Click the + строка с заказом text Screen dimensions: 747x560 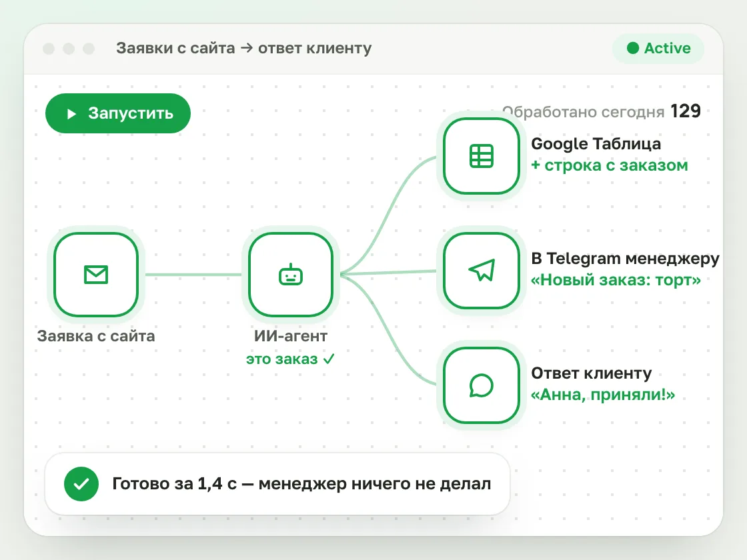pyautogui.click(x=610, y=165)
